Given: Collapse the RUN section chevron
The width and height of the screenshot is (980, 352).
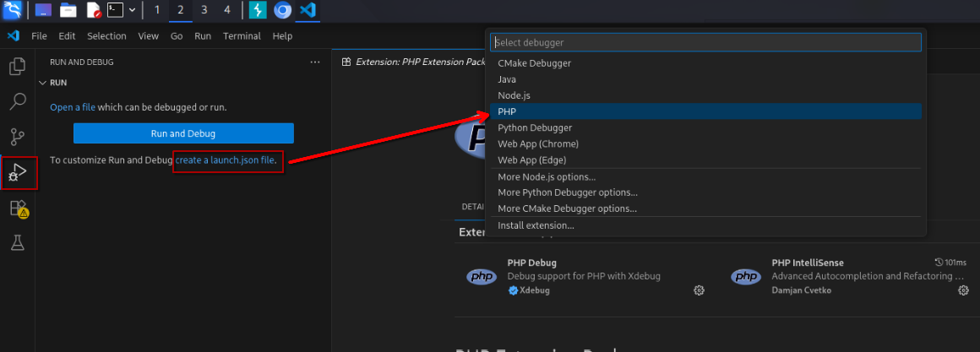Looking at the screenshot, I should (x=42, y=83).
